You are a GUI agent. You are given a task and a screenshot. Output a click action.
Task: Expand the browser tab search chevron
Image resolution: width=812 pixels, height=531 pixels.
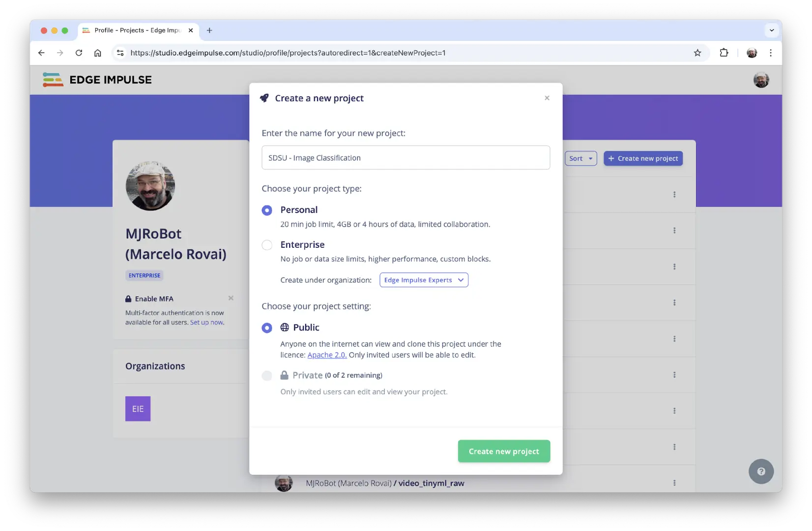pyautogui.click(x=771, y=30)
